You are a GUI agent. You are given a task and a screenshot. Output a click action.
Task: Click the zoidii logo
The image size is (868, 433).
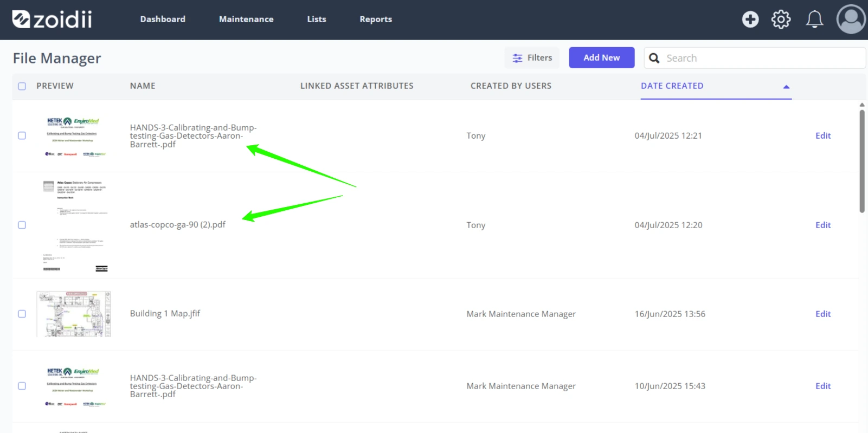pyautogui.click(x=52, y=20)
